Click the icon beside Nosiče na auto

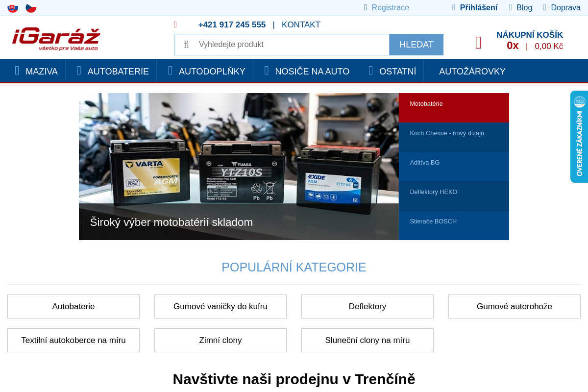point(267,71)
